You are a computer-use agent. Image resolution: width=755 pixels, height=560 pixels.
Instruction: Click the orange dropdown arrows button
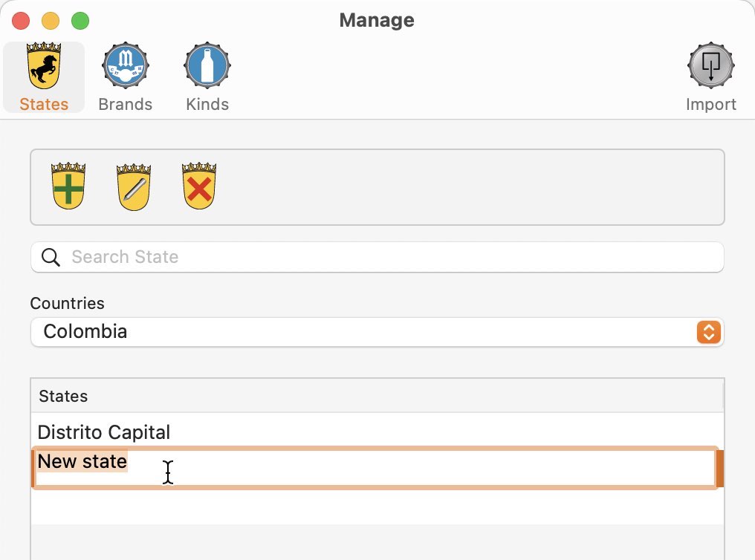pos(708,332)
